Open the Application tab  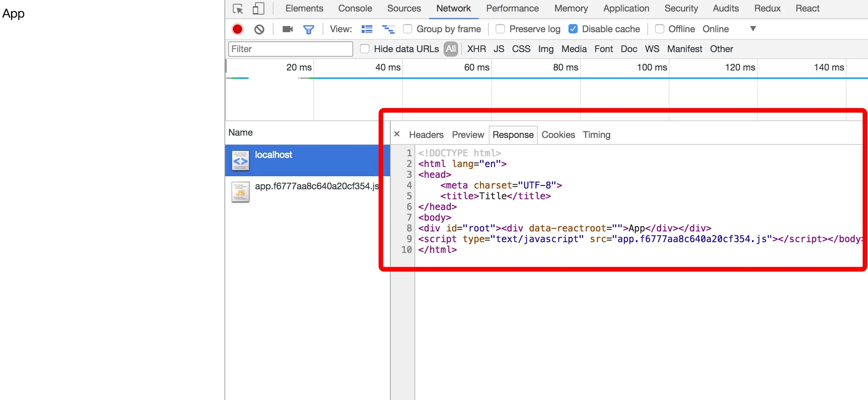point(626,8)
